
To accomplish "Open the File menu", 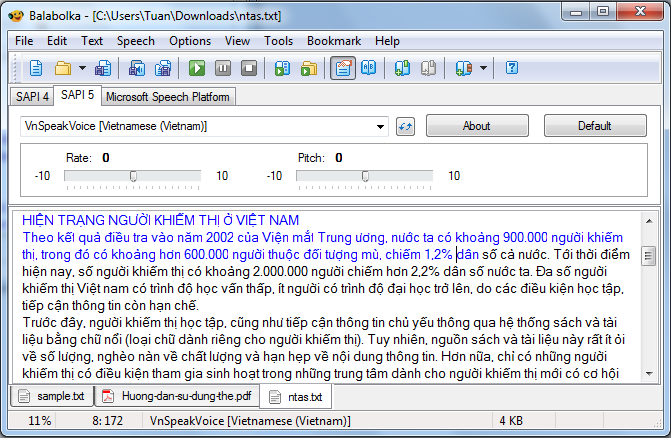I will pos(24,41).
